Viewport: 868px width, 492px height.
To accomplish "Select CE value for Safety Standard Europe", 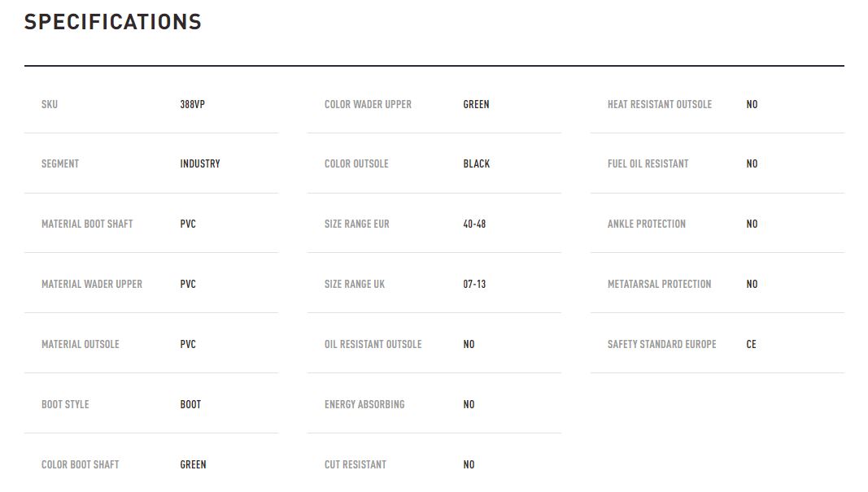I will click(751, 344).
